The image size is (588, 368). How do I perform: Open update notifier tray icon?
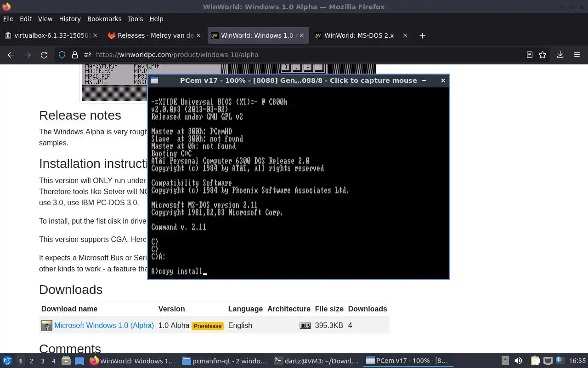pos(559,360)
